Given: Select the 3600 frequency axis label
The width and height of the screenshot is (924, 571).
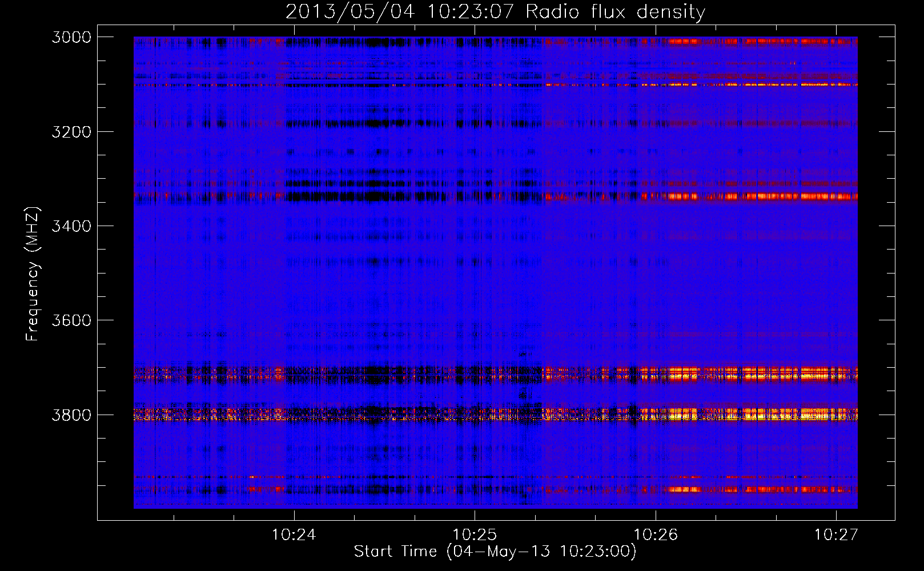Looking at the screenshot, I should coord(71,320).
